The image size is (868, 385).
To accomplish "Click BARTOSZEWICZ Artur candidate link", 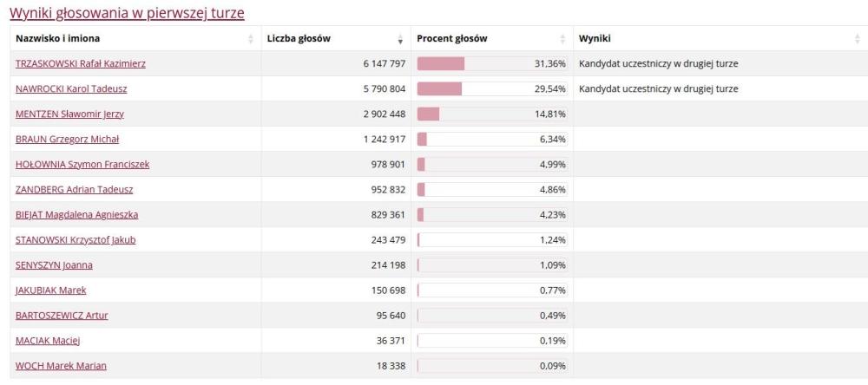I will click(62, 316).
